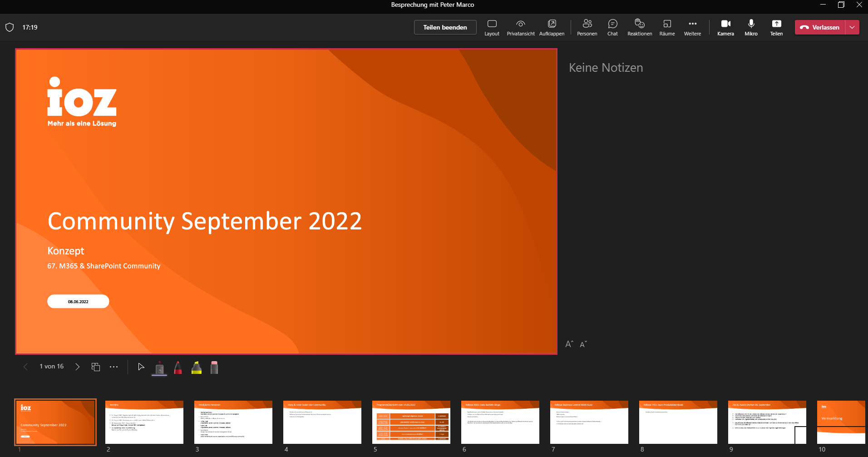The height and width of the screenshot is (457, 868).
Task: Open the Reaktionen menu
Action: [x=640, y=27]
